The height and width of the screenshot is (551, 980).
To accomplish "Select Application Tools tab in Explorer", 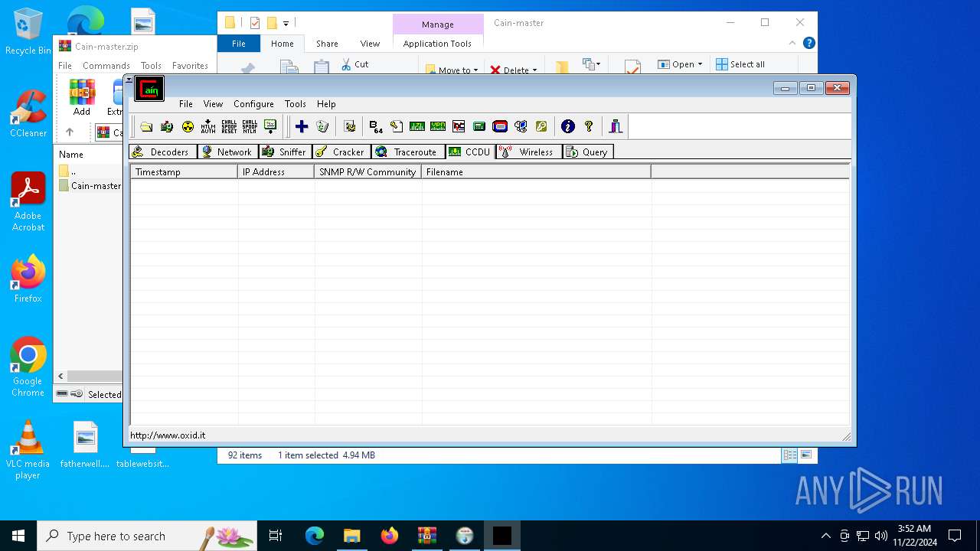I will [x=437, y=44].
